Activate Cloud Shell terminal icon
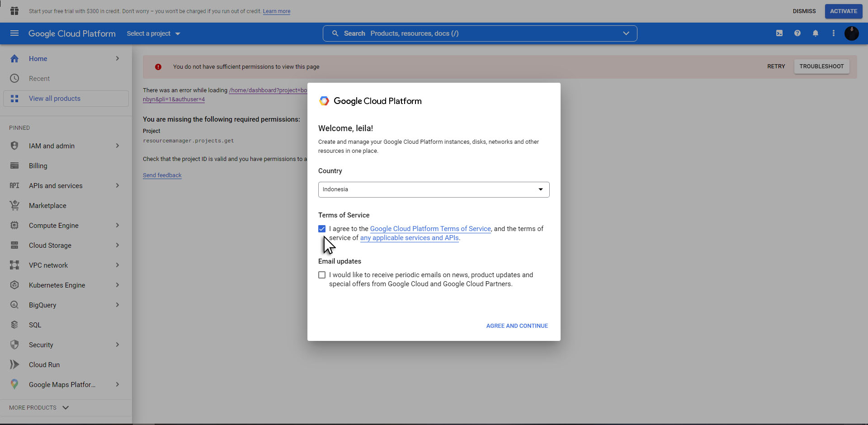The image size is (868, 425). point(779,33)
